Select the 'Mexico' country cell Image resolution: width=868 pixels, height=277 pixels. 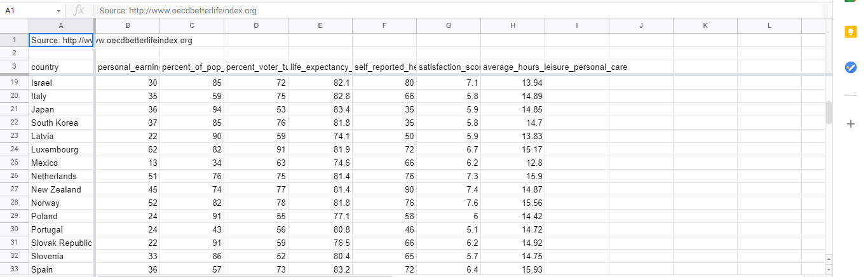click(x=62, y=163)
